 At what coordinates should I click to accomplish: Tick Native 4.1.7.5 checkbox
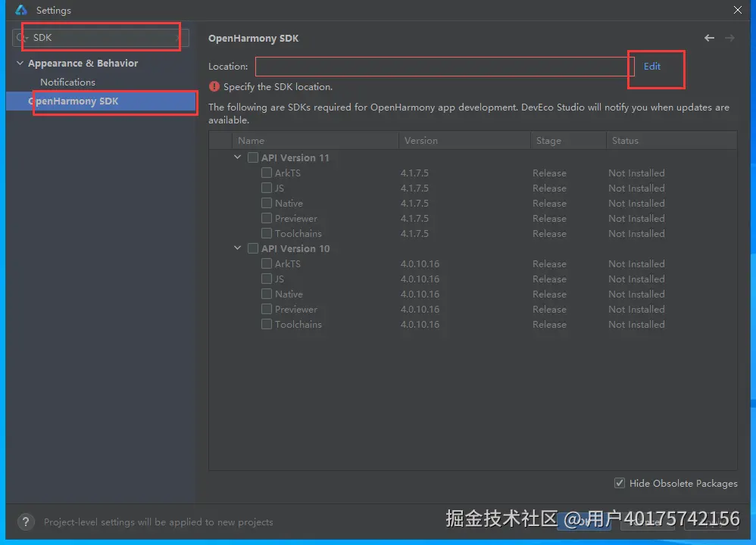pyautogui.click(x=266, y=203)
